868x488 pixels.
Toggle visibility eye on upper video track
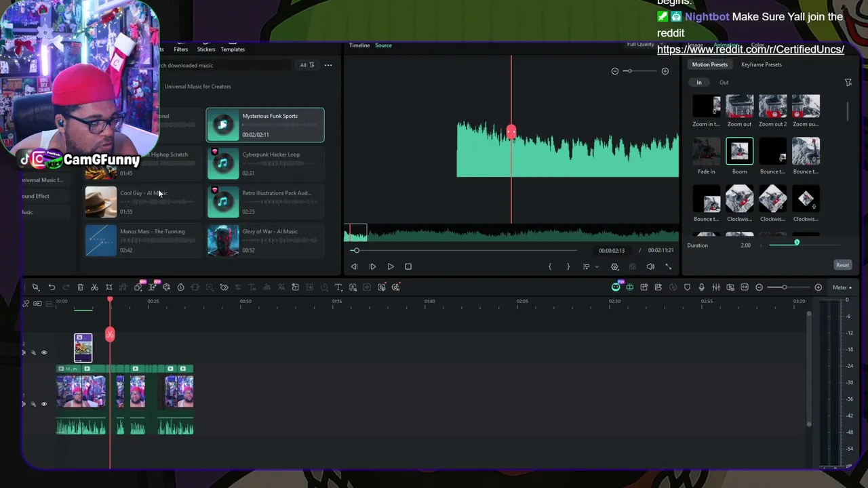44,352
